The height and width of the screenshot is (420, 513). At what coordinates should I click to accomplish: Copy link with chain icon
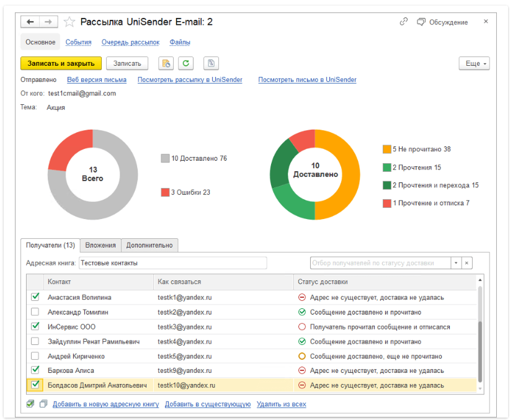[403, 22]
